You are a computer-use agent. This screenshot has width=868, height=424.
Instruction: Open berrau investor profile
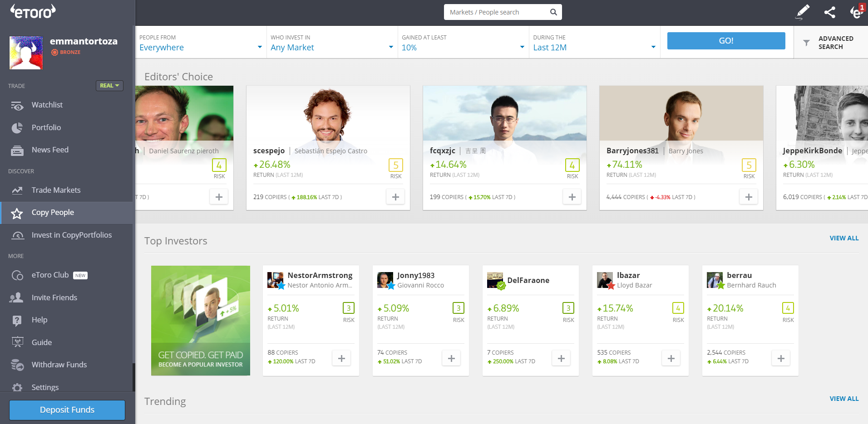point(739,275)
